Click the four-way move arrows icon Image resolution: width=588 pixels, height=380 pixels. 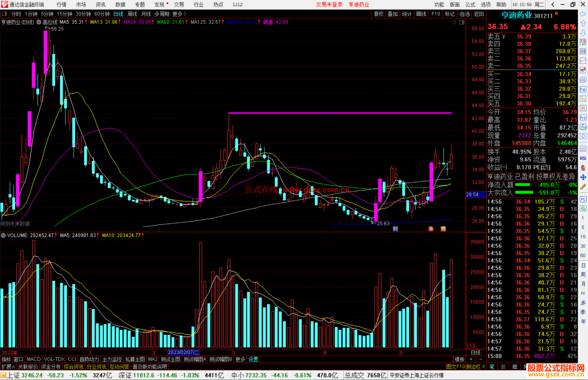click(583, 177)
